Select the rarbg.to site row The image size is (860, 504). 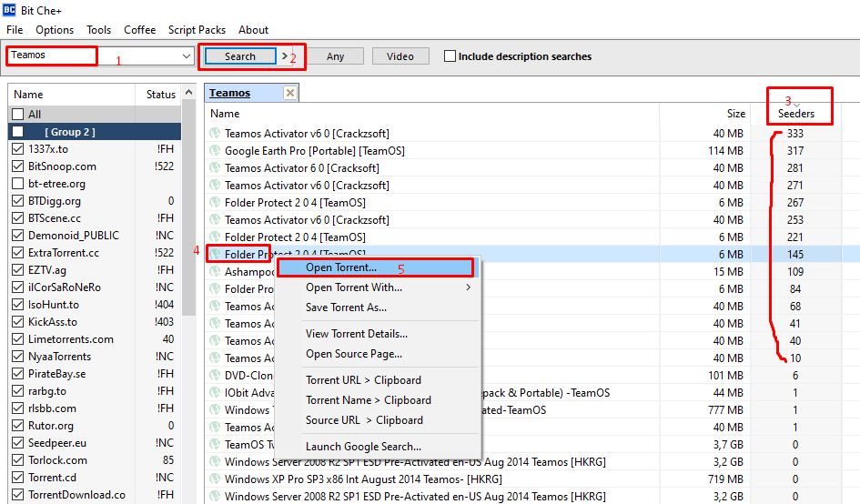click(95, 390)
